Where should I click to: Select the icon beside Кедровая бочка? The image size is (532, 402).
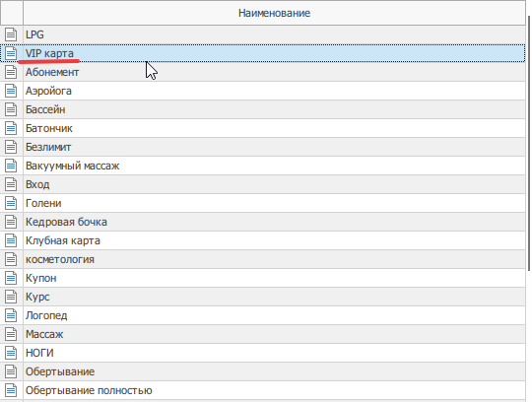click(11, 222)
